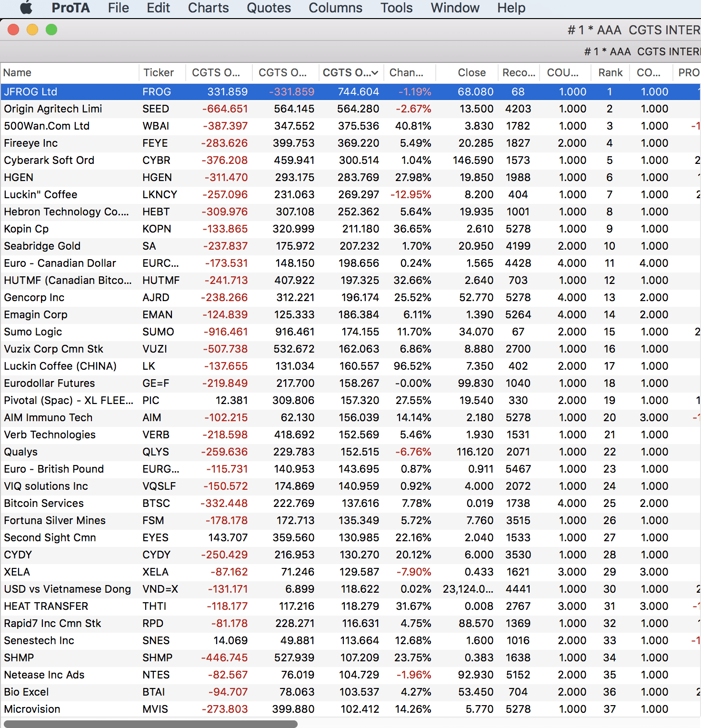Click the HUTMF ticker cell
The height and width of the screenshot is (728, 701).
(x=161, y=280)
